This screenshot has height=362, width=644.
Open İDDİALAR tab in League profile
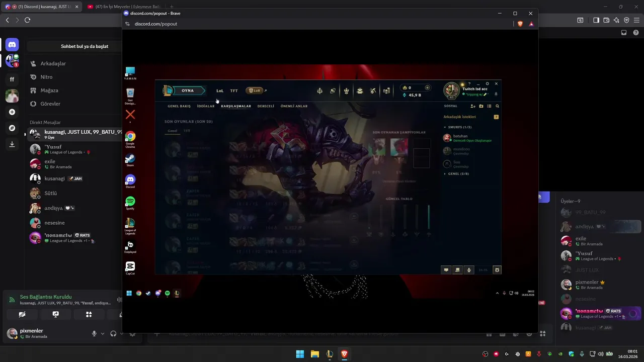click(206, 106)
